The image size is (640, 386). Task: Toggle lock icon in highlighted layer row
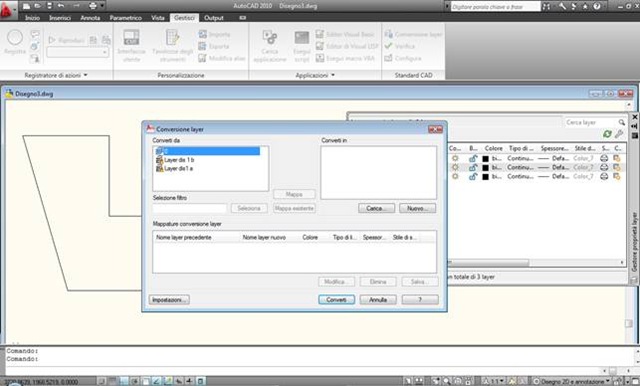[x=473, y=167]
